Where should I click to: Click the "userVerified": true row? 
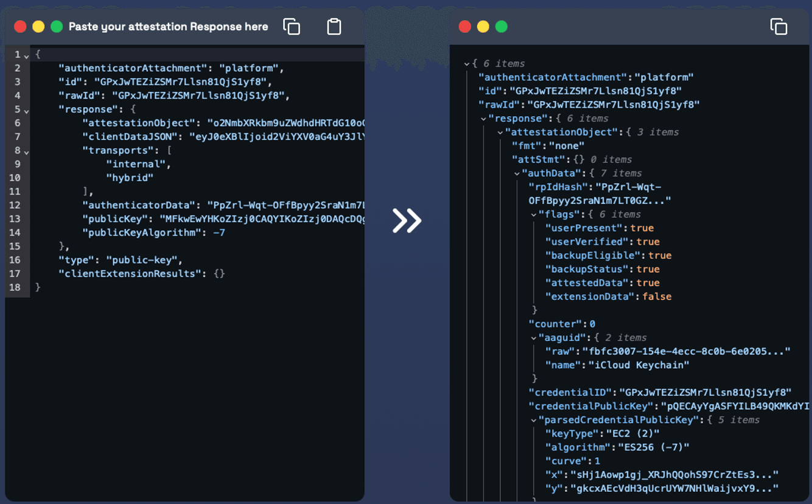click(x=602, y=242)
